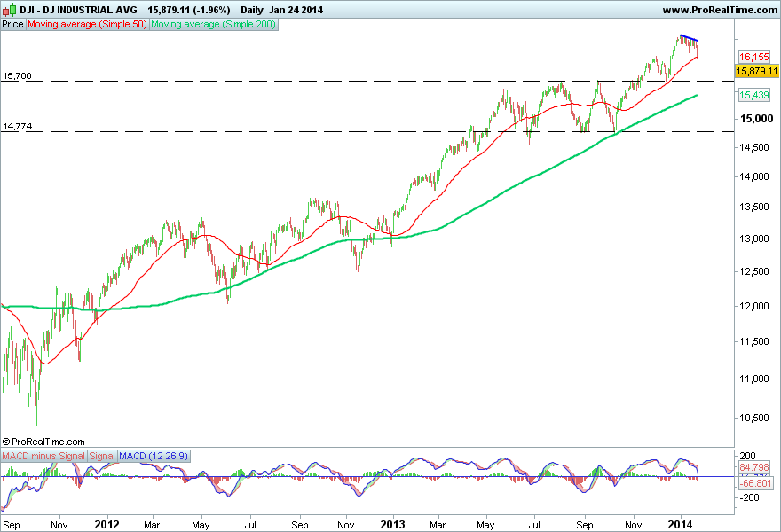Screen dimensions: 781x532
Task: Click the 15,700 resistance line label
Action: click(17, 75)
